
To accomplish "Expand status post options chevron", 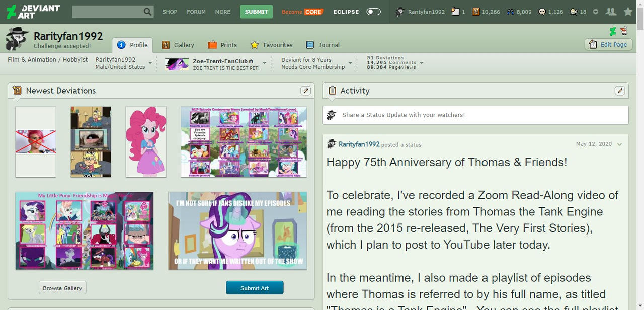I will (x=619, y=144).
